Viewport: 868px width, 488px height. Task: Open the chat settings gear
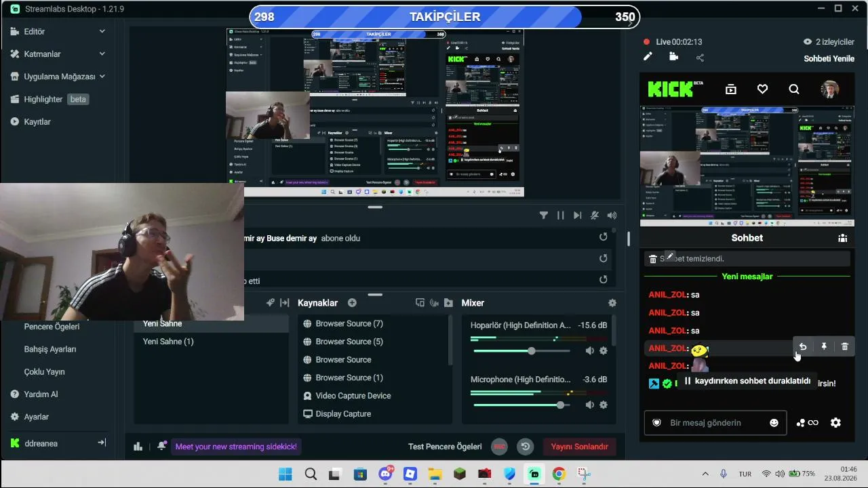pos(835,422)
